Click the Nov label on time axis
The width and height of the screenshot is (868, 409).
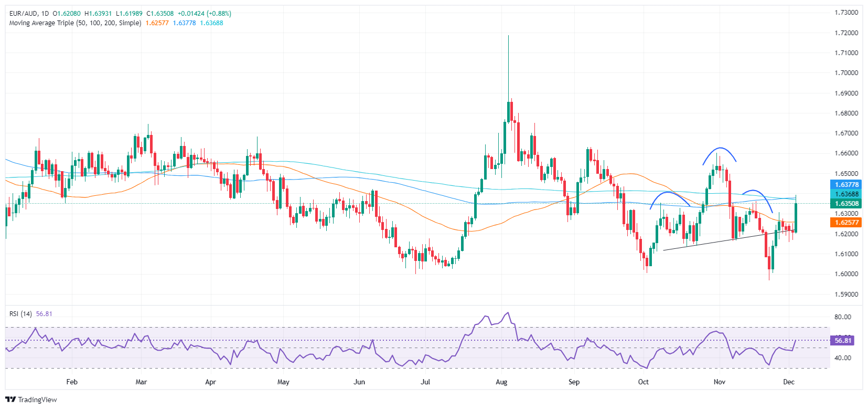tap(719, 382)
